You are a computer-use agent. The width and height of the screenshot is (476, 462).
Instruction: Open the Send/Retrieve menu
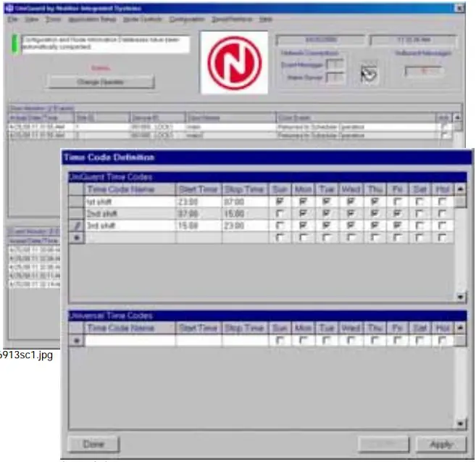232,20
